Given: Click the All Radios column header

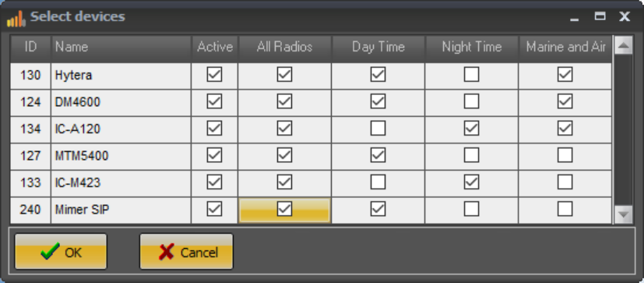Looking at the screenshot, I should (285, 48).
